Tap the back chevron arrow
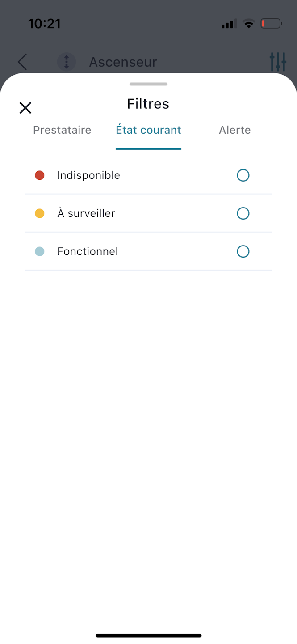 coord(22,62)
